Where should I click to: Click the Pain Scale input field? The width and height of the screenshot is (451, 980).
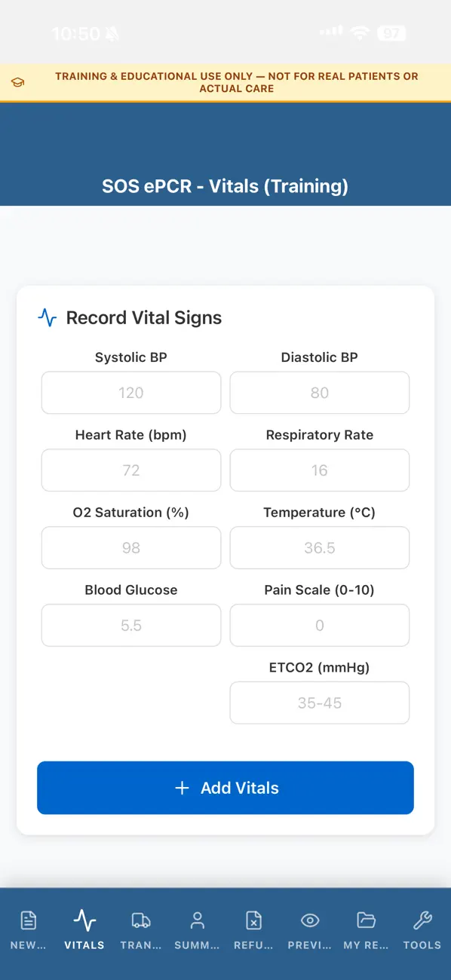319,625
